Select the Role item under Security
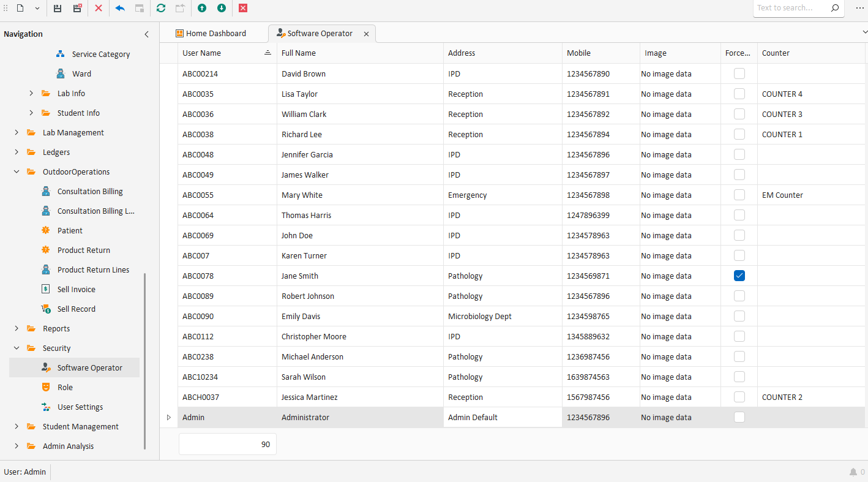The image size is (868, 482). click(64, 387)
